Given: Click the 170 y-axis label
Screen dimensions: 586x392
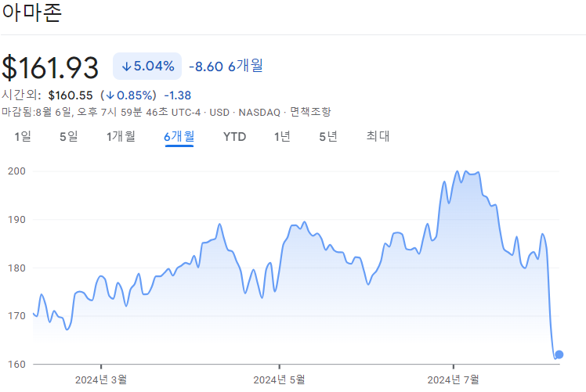Looking at the screenshot, I should point(16,316).
